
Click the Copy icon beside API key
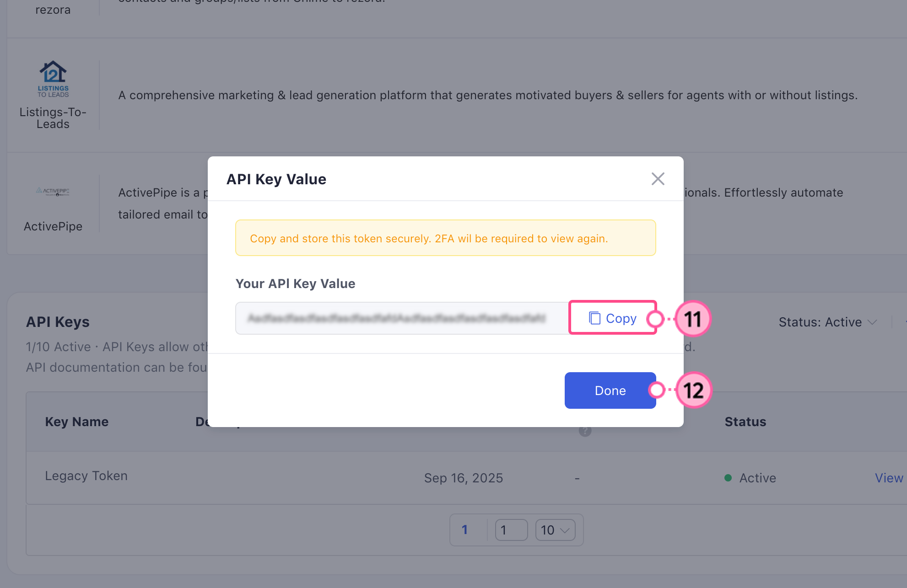click(x=594, y=318)
